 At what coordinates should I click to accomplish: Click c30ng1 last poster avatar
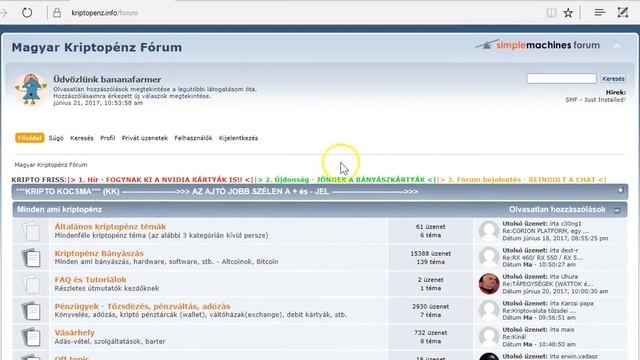(x=489, y=231)
